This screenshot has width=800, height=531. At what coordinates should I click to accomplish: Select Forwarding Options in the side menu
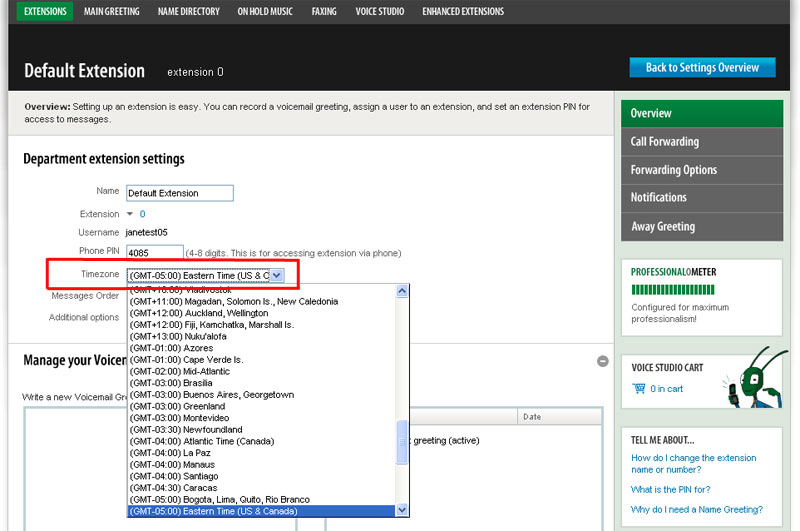tap(702, 170)
